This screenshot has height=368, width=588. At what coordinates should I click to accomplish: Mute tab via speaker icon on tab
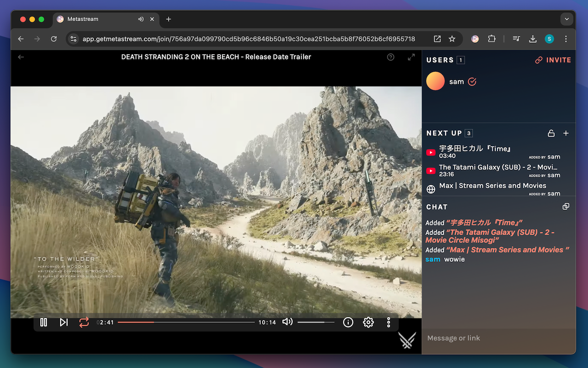coord(141,19)
